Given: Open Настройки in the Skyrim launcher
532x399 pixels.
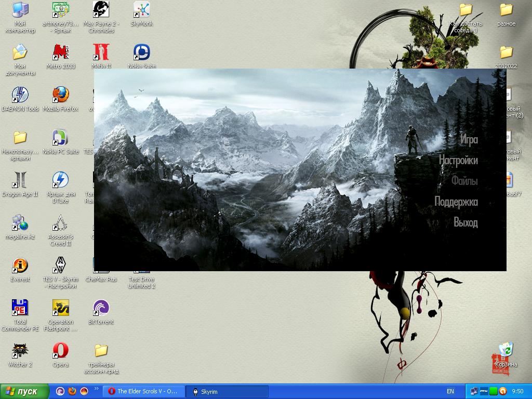Looking at the screenshot, I should [458, 160].
